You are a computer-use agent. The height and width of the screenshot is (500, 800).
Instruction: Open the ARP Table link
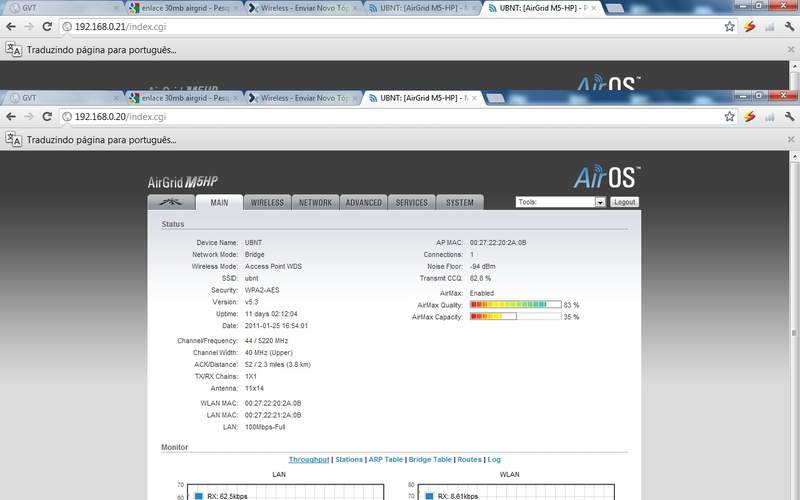click(386, 460)
